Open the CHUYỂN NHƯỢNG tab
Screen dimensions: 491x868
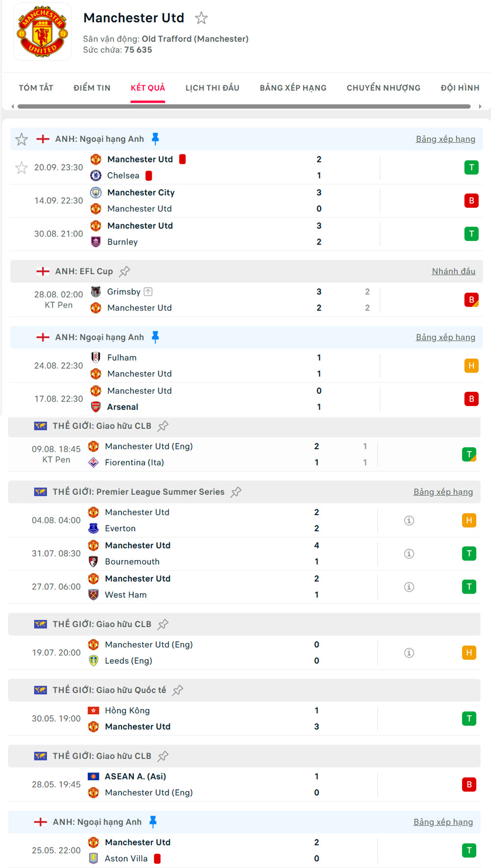click(383, 87)
